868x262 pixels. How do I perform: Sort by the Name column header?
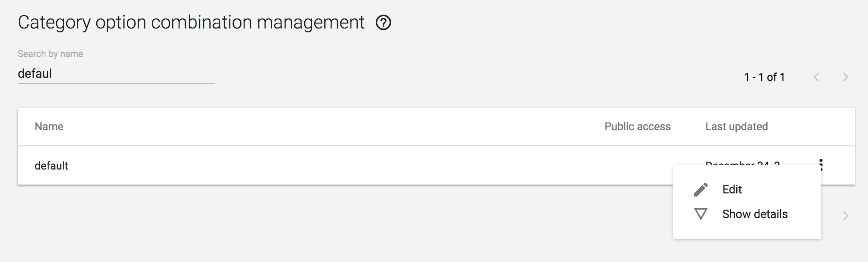(49, 126)
